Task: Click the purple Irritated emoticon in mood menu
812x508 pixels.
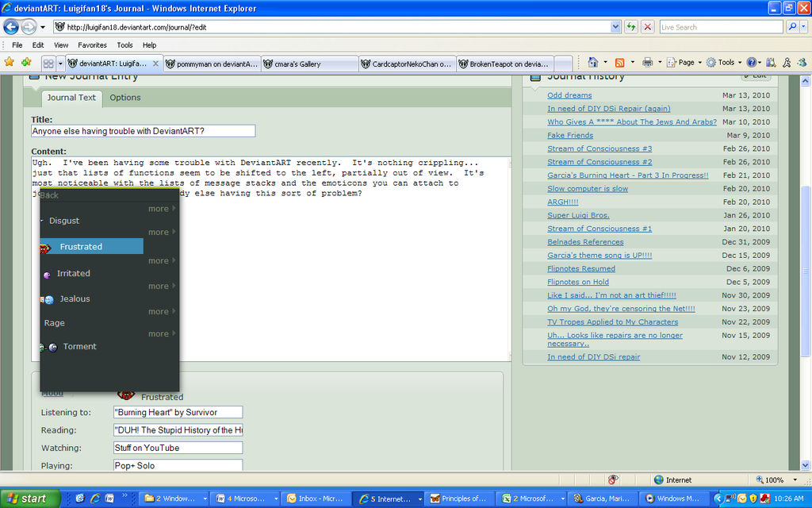Action: (47, 275)
